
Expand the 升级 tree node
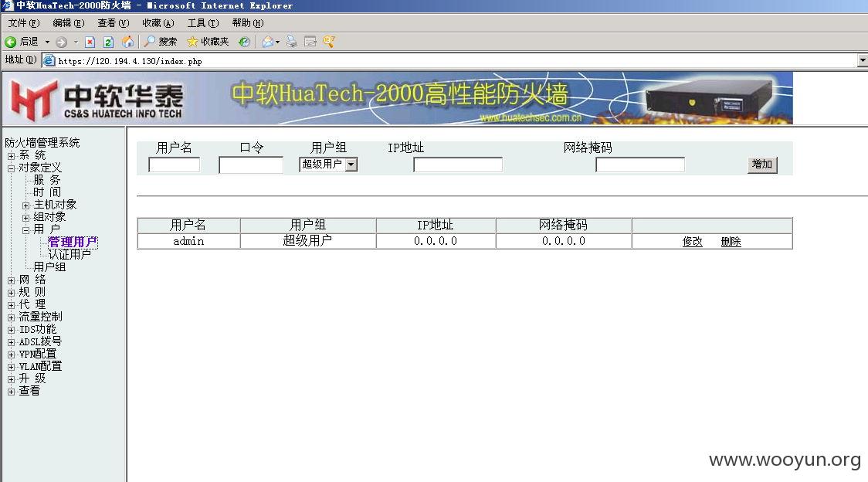[x=11, y=379]
